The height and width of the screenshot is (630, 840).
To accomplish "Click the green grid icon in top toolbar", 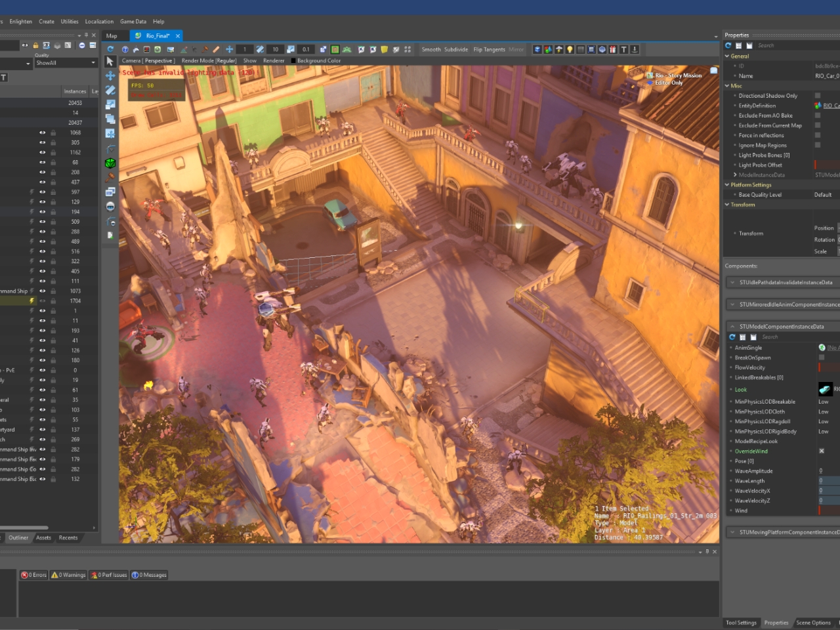I will (335, 49).
